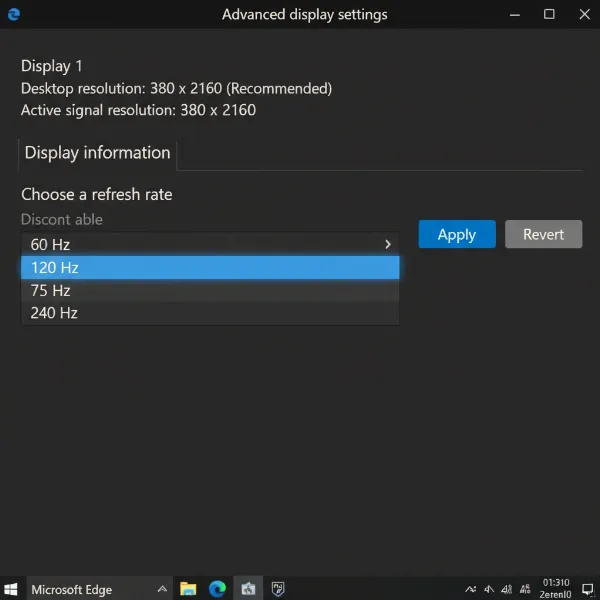Click the Active signal resolution line
Screen dimensions: 600x600
(139, 110)
